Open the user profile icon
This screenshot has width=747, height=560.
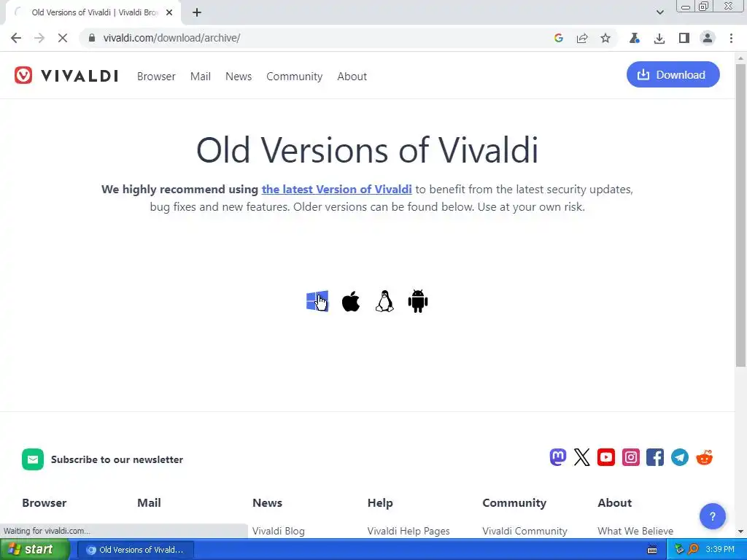coord(708,38)
